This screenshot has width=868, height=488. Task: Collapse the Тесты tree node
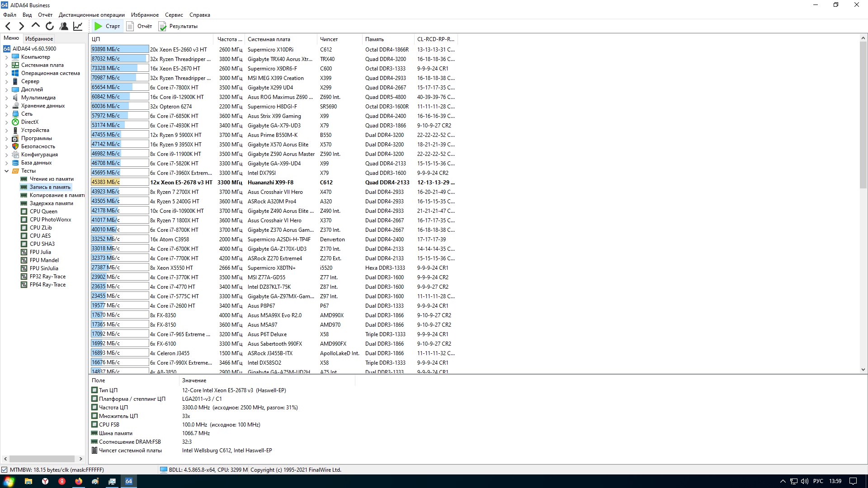click(x=6, y=171)
